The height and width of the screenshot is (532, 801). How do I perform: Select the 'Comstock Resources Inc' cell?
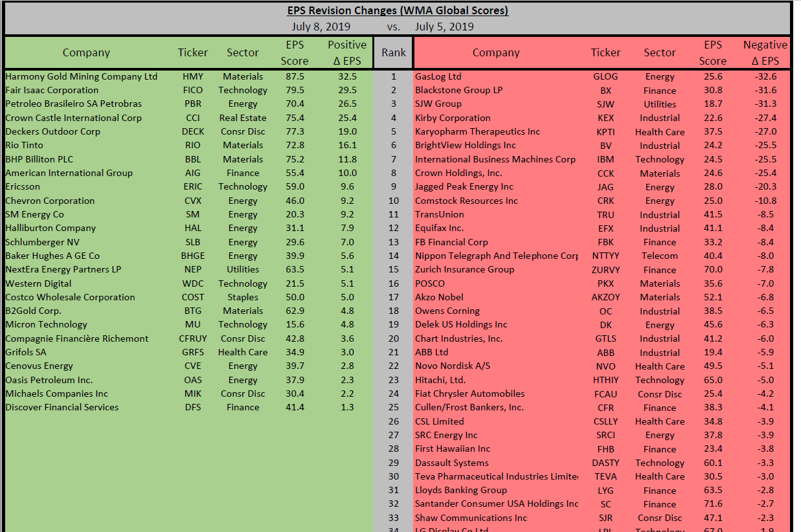[x=467, y=201]
